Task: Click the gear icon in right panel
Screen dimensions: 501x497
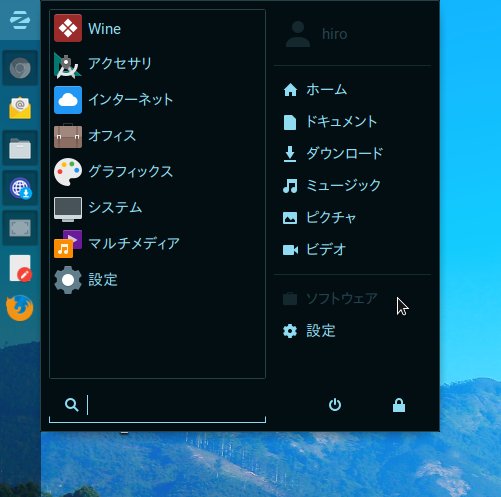Action: 290,331
